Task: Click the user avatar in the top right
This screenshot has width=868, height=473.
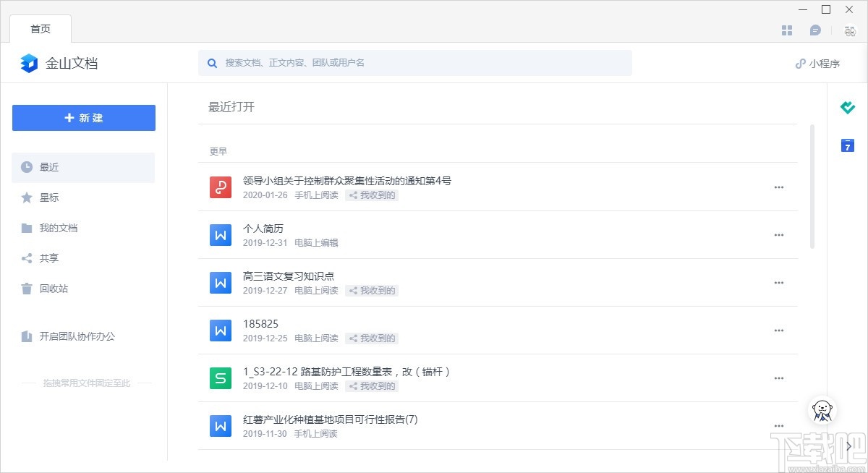Action: pos(848,30)
